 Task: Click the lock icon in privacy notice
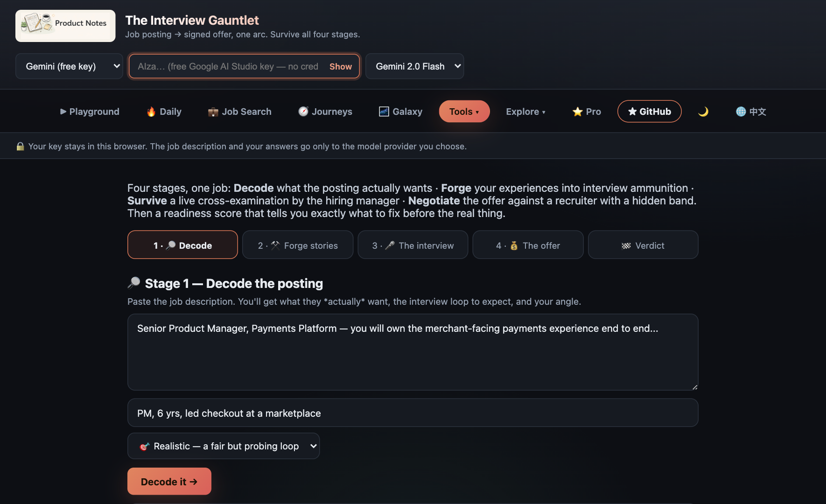(x=20, y=146)
